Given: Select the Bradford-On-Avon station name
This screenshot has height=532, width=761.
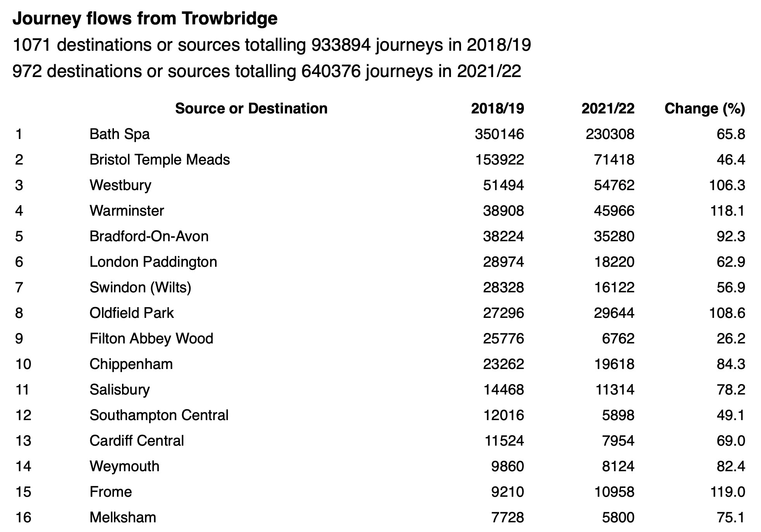Looking at the screenshot, I should (x=149, y=236).
